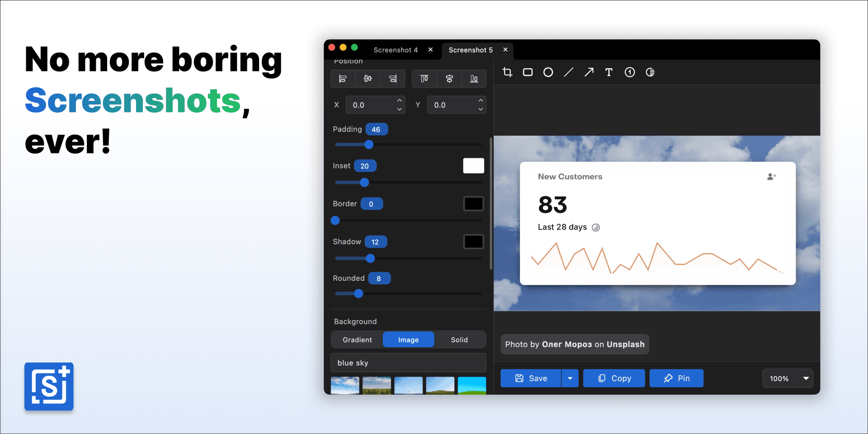Click the Inset slider handle

tap(364, 183)
